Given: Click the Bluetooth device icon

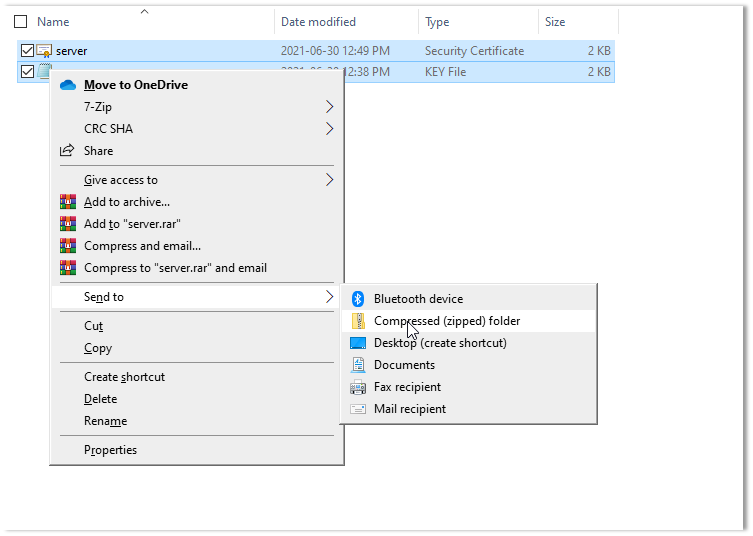Looking at the screenshot, I should point(358,299).
